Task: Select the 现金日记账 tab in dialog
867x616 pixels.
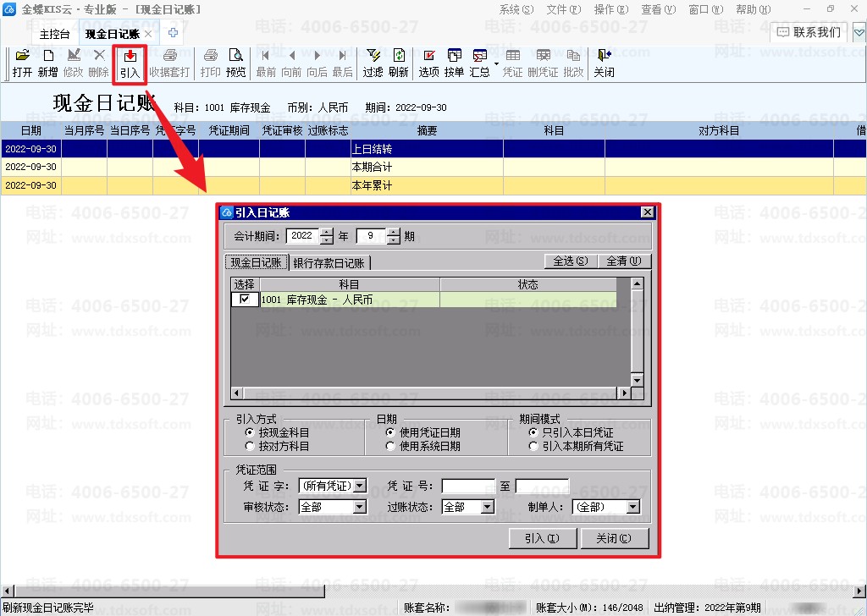Action: [x=256, y=262]
